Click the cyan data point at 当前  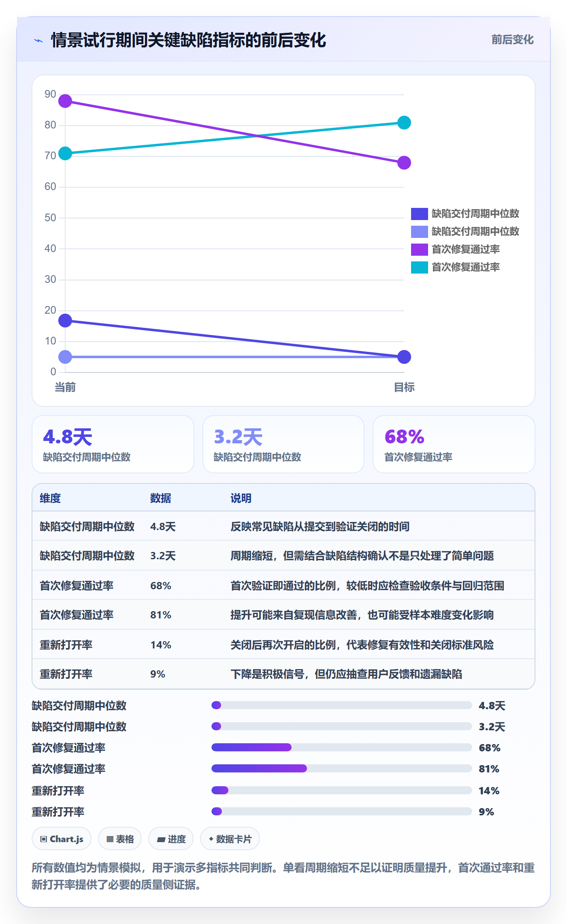coord(65,153)
